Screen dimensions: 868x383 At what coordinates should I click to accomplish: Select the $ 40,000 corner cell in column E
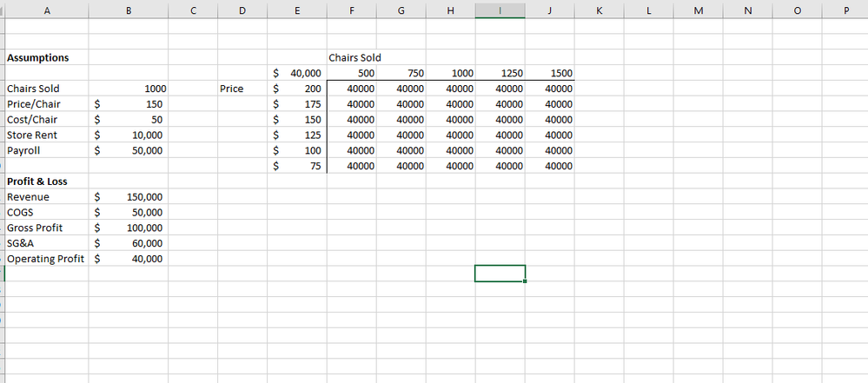pyautogui.click(x=297, y=73)
